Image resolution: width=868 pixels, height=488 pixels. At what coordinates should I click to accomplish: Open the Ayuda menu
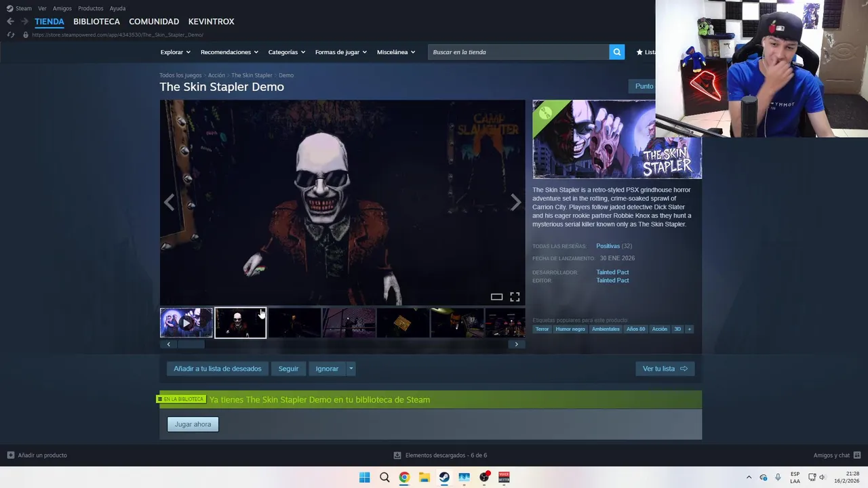[x=117, y=8]
